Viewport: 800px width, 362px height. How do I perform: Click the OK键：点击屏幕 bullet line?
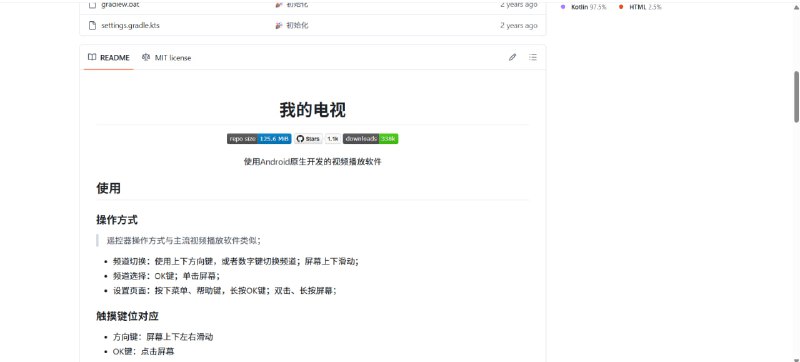pos(143,351)
